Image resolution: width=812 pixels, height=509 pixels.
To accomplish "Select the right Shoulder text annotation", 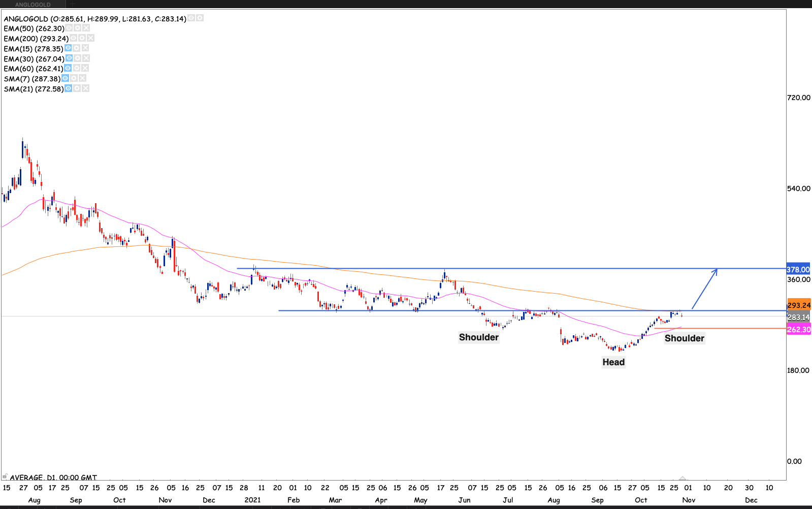I will click(684, 338).
